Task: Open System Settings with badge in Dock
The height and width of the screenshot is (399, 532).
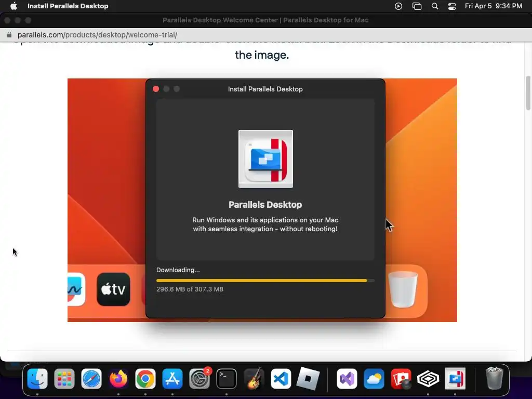Action: (199, 379)
